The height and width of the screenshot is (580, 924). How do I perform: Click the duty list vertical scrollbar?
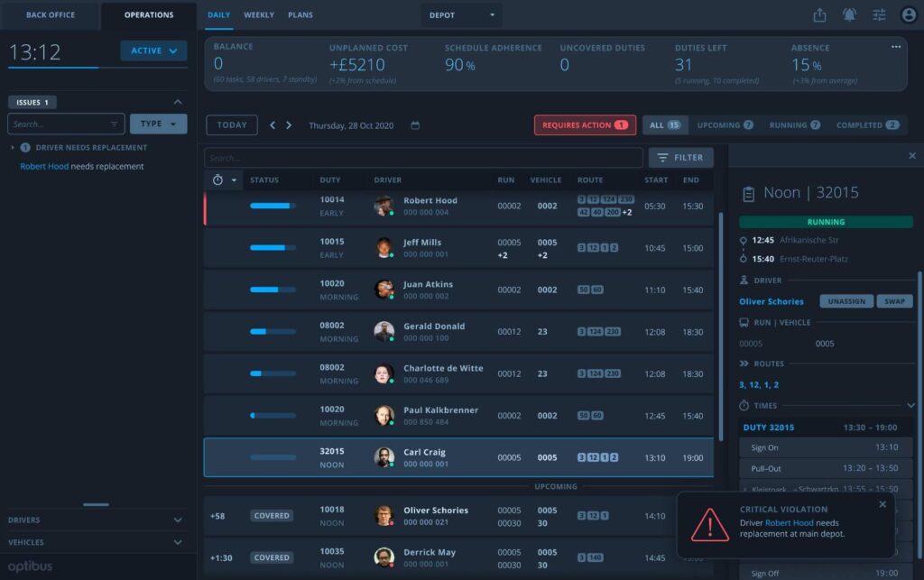720,326
